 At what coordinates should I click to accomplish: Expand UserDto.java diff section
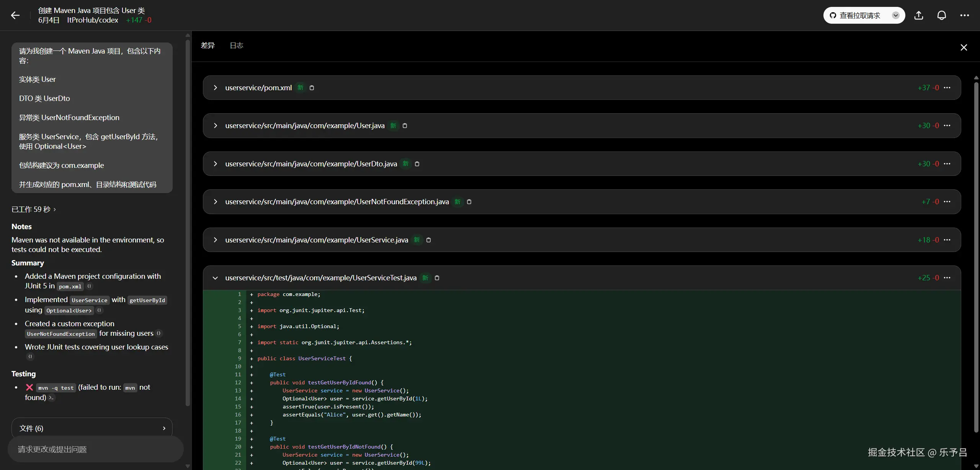point(216,164)
